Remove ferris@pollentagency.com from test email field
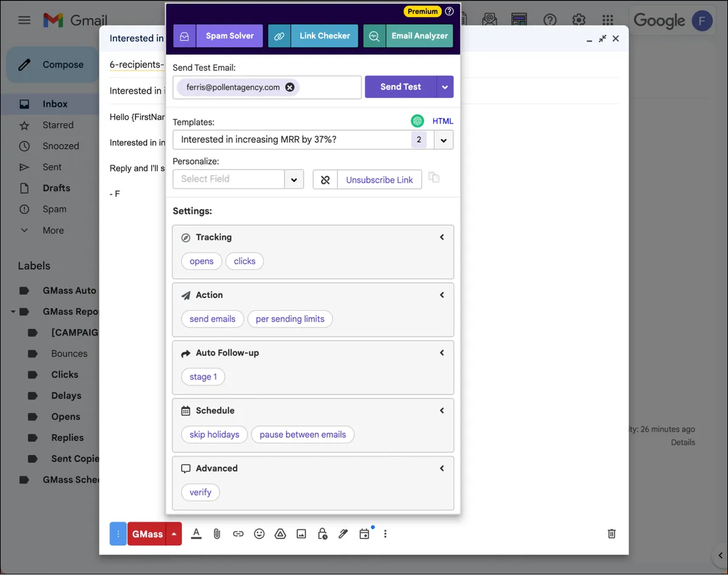The image size is (728, 575). click(290, 87)
